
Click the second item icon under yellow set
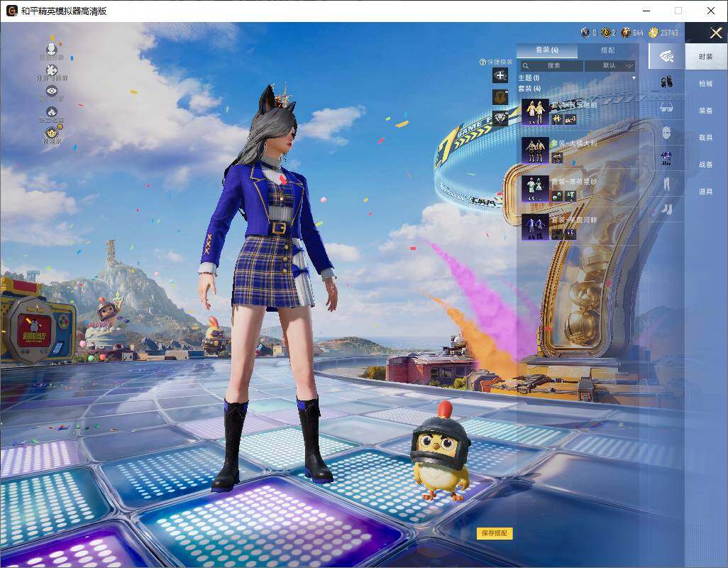[570, 119]
